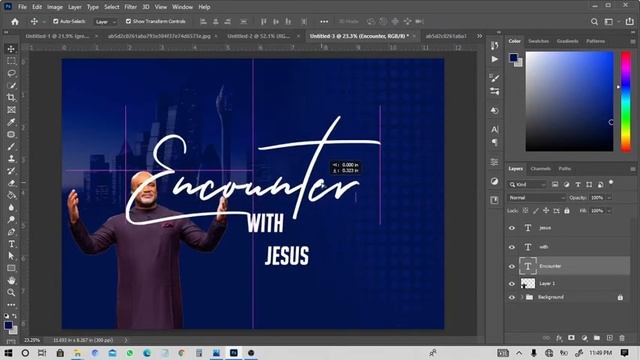Click the zoom percentage field in status bar
Image resolution: width=640 pixels, height=360 pixels.
coord(32,340)
